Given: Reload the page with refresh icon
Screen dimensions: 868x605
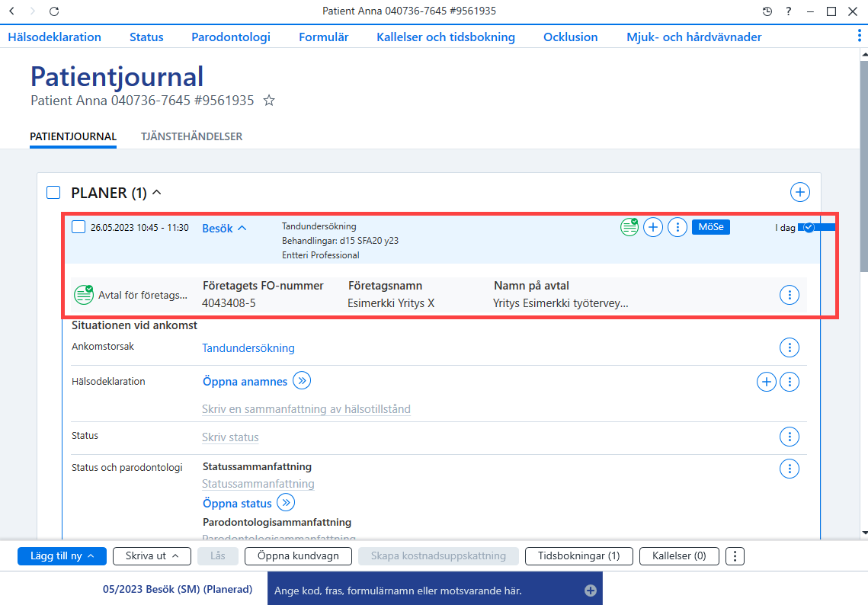Looking at the screenshot, I should click(x=53, y=11).
